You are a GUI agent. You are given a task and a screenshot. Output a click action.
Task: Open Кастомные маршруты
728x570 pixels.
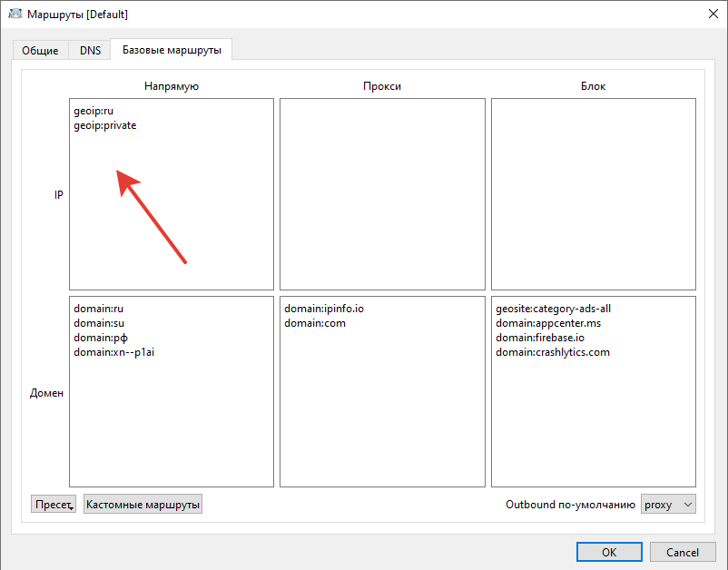[x=143, y=504]
